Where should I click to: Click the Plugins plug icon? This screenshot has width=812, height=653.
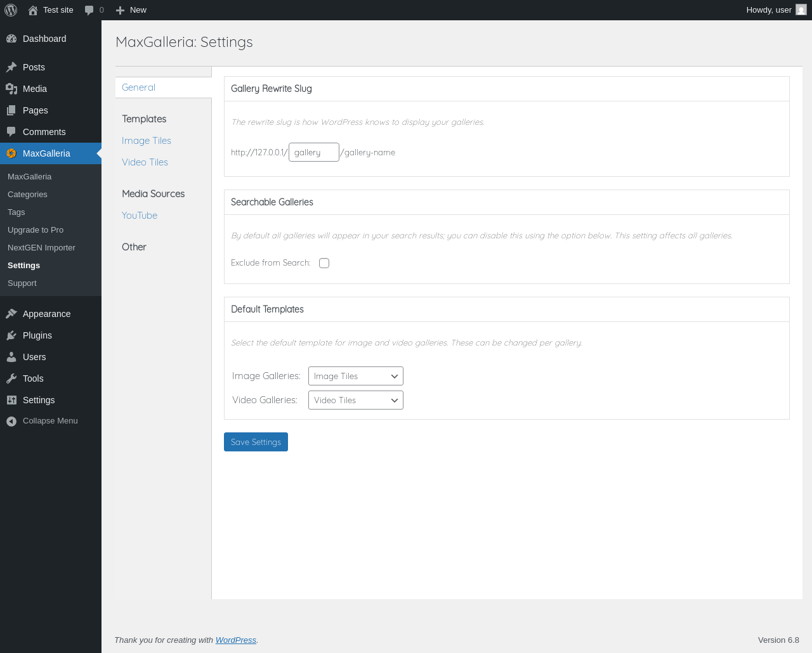click(11, 335)
